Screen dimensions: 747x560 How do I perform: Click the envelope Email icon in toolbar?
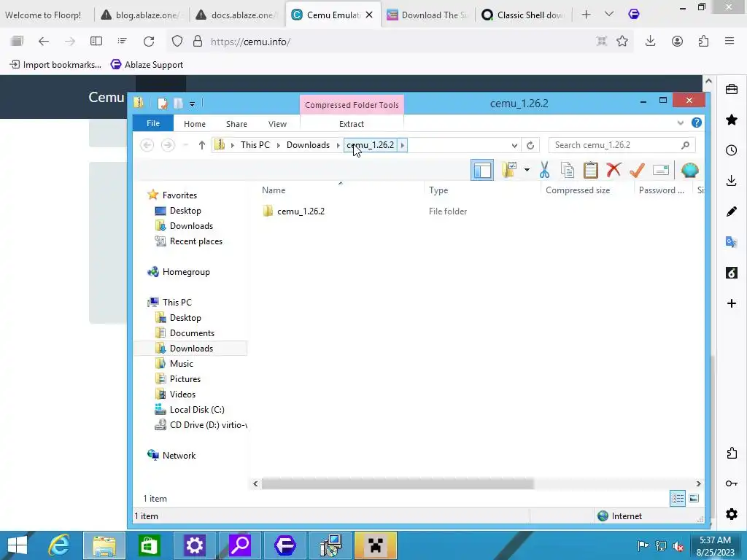tap(661, 170)
